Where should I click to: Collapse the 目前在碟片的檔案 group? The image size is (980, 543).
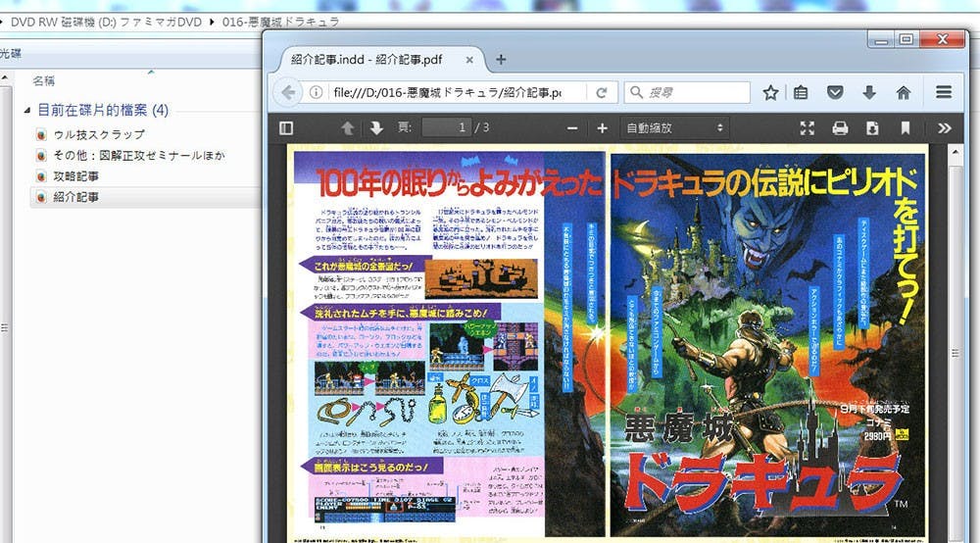(26, 111)
